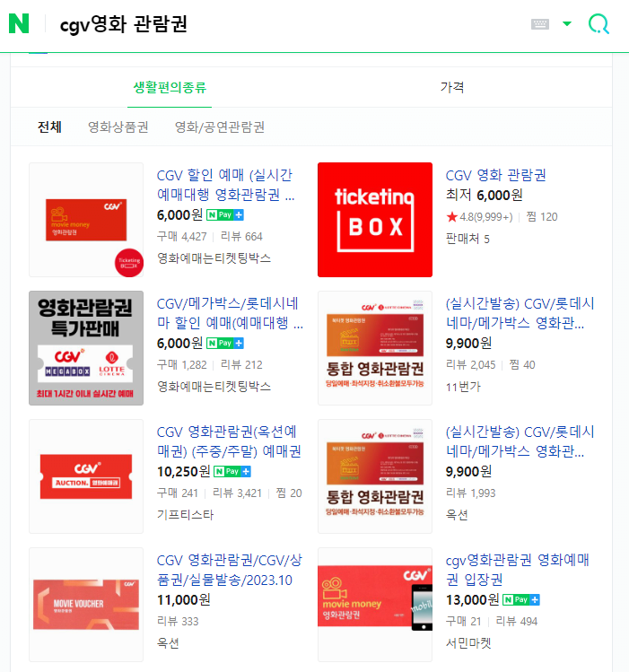Select the 생활편의종류 tab
This screenshot has height=672, width=629.
[x=170, y=88]
